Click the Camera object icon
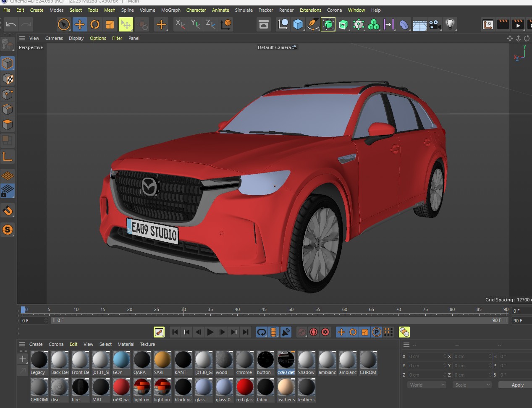The width and height of the screenshot is (532, 408). [435, 24]
